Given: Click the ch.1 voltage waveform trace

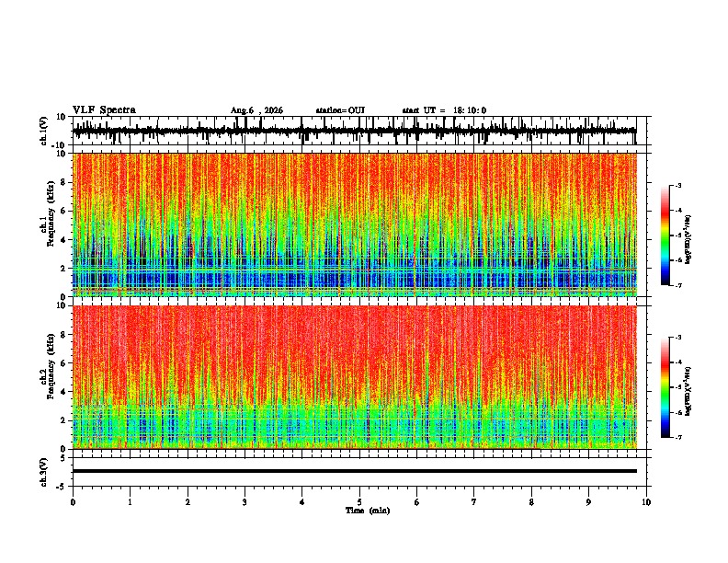Looking at the screenshot, I should point(355,131).
